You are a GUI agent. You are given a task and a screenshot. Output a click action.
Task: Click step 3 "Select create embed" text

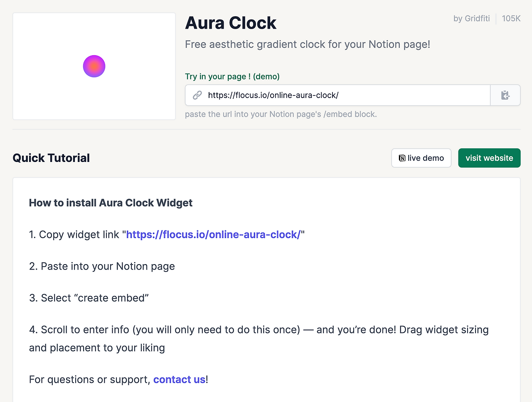click(89, 298)
